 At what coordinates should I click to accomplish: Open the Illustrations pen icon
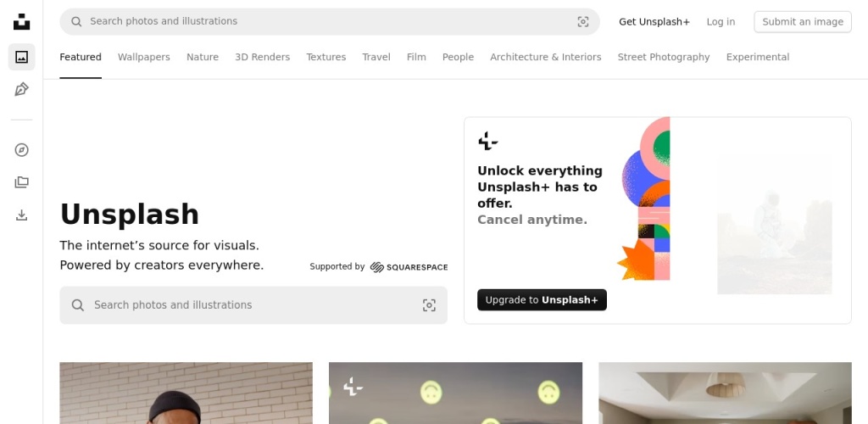click(x=21, y=89)
